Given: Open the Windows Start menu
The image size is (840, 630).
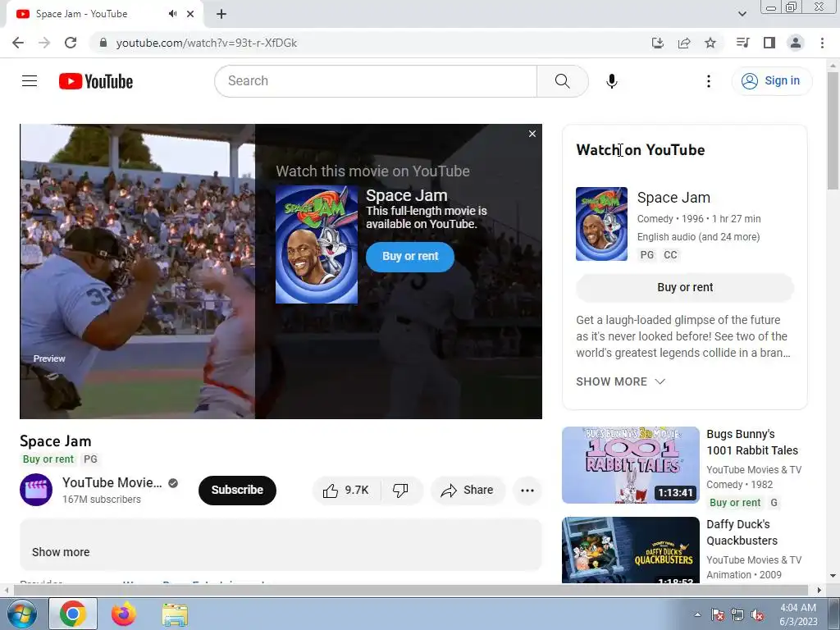Looking at the screenshot, I should coord(21,614).
